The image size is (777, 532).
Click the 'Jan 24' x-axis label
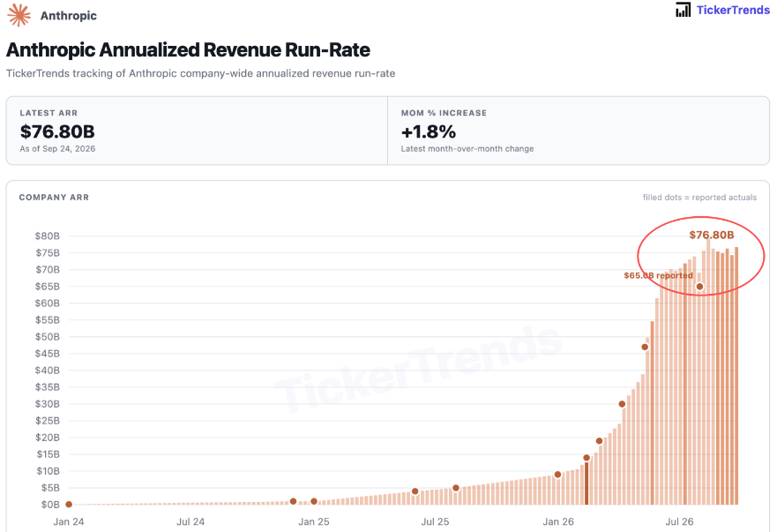point(69,521)
